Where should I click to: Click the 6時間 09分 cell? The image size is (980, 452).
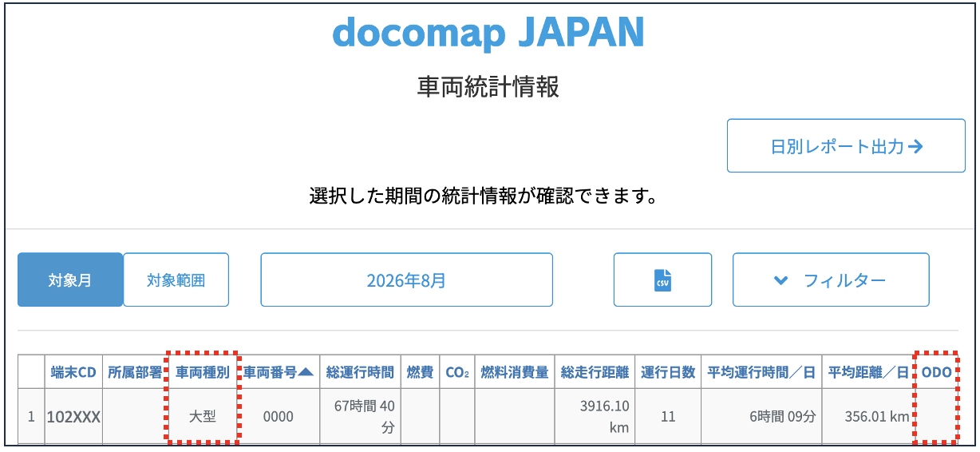(761, 416)
